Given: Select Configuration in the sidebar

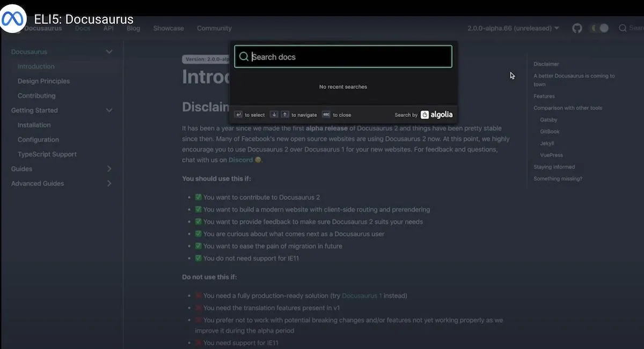Looking at the screenshot, I should 38,140.
